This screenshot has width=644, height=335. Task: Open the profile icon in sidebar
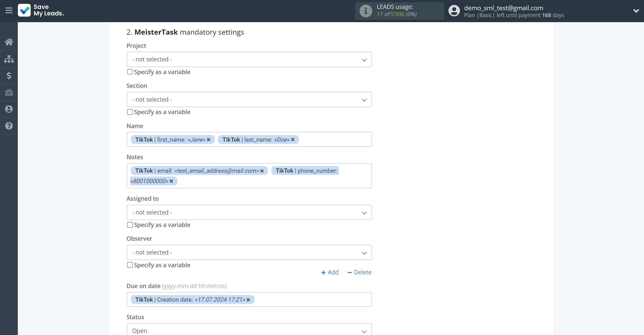9,109
